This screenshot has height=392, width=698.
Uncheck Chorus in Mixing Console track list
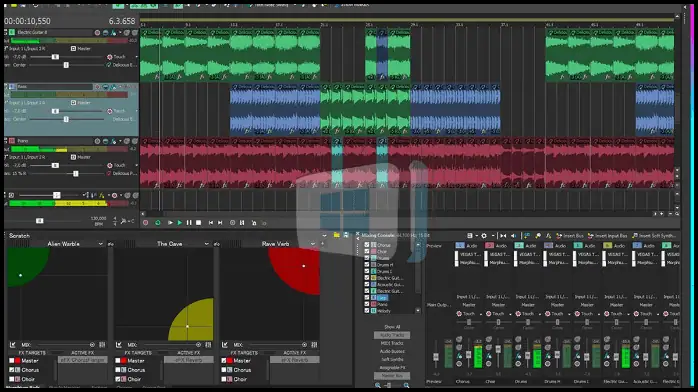367,245
